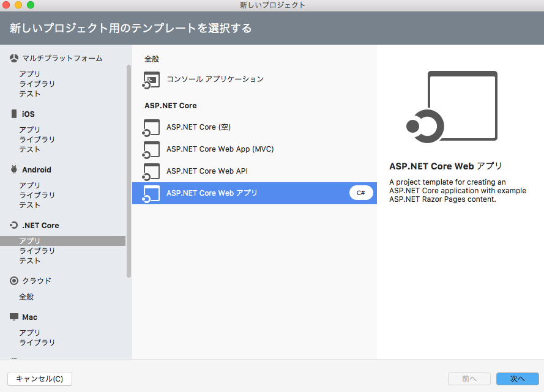This screenshot has height=392, width=544.
Task: Click the ASP.NET Core Web アプリ detail title
Action: click(x=445, y=166)
